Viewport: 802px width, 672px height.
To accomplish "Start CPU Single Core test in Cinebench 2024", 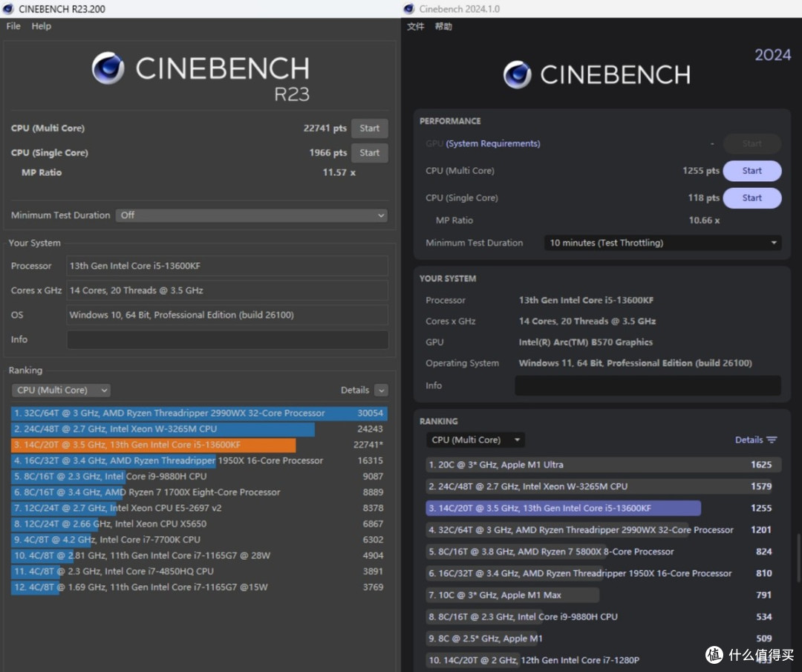I will [752, 198].
